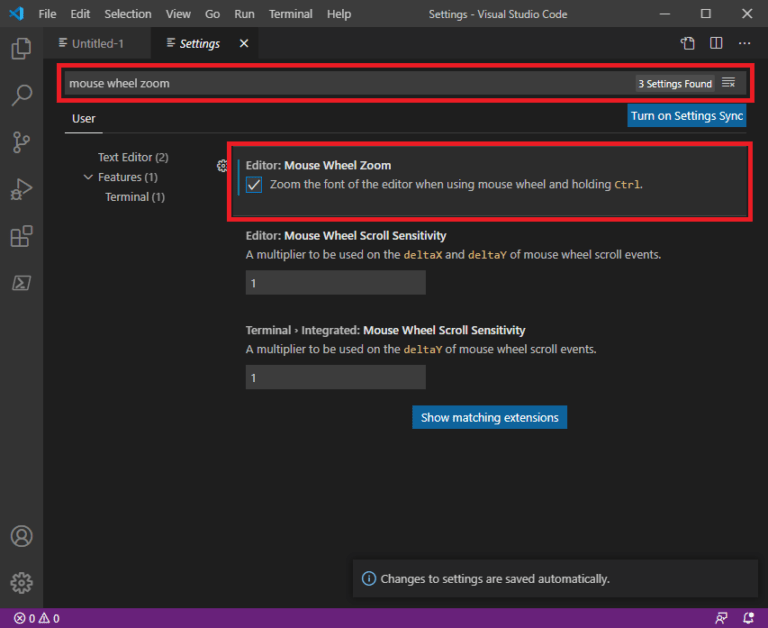
Task: Open the Extensions view
Action: coord(21,236)
